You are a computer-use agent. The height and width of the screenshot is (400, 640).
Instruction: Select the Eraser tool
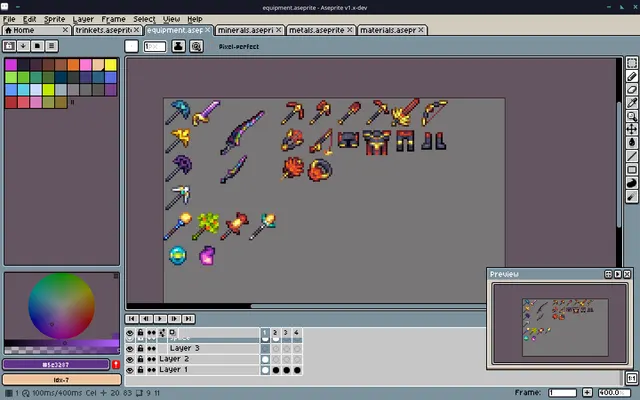tap(631, 90)
